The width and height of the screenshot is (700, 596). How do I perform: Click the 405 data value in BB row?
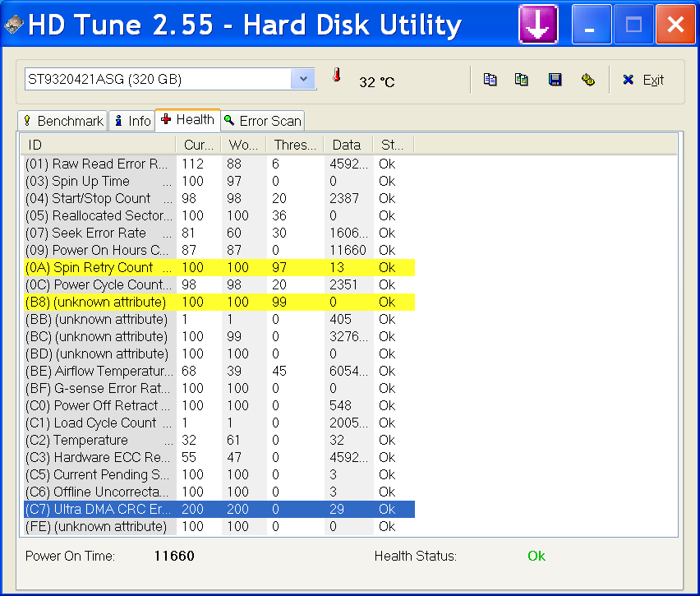[x=341, y=320]
